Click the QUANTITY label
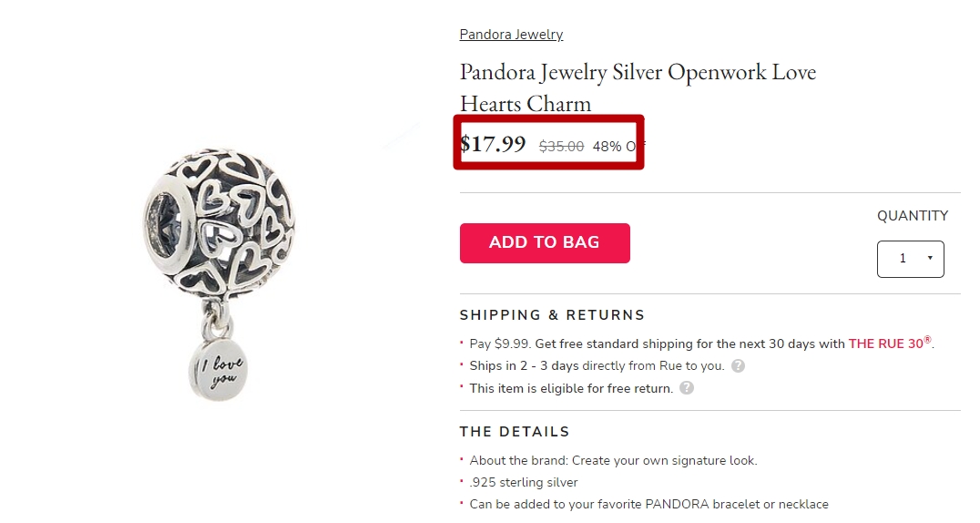The height and width of the screenshot is (523, 980). (x=913, y=216)
